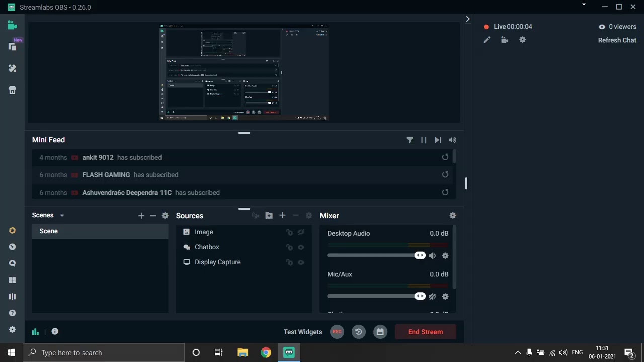Add a source folder in Sources

coord(269,215)
